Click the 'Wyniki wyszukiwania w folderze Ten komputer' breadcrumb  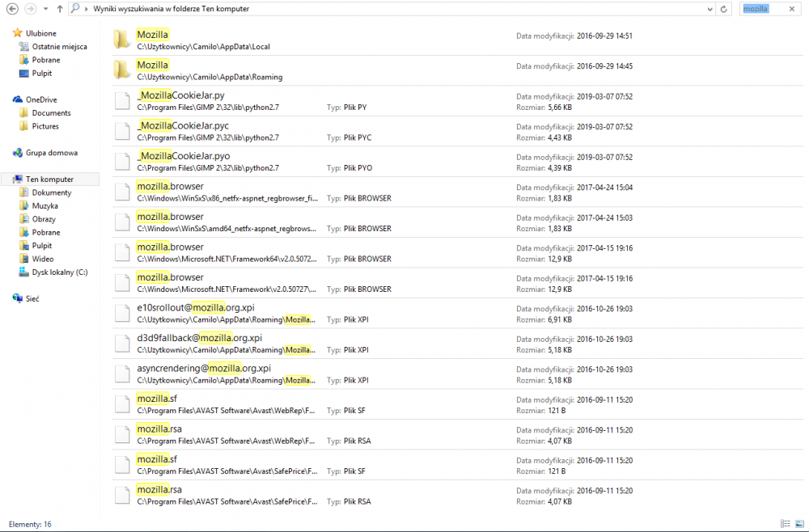click(172, 9)
